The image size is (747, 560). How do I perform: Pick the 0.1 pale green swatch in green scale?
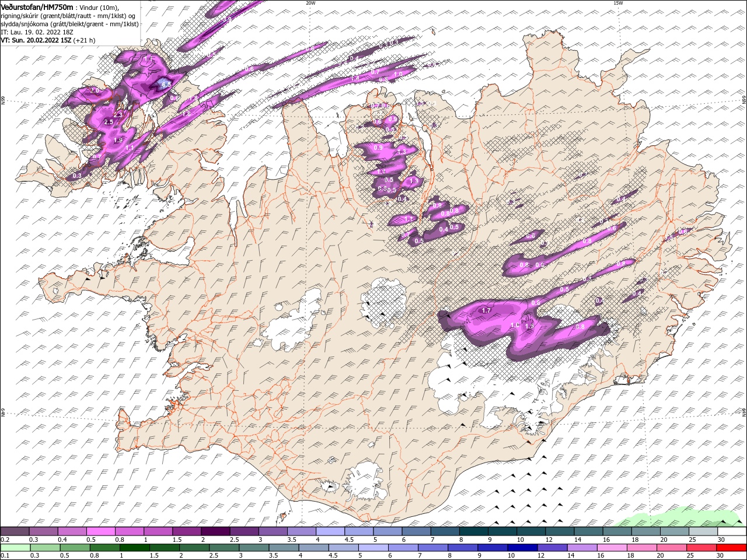(15, 548)
